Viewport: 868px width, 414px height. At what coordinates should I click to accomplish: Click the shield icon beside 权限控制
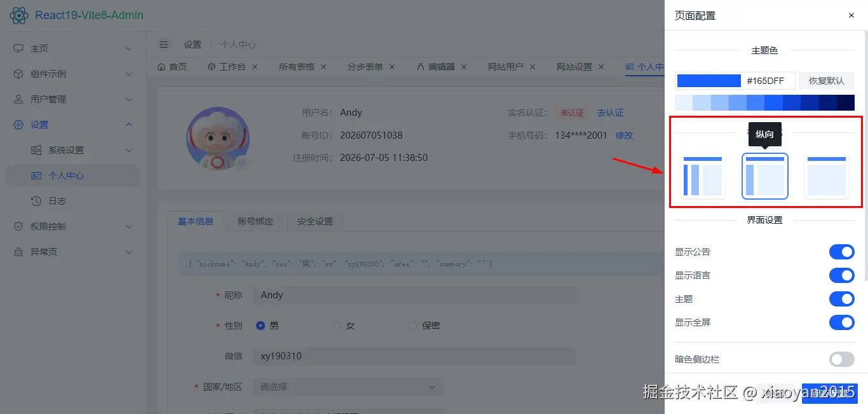pos(18,226)
